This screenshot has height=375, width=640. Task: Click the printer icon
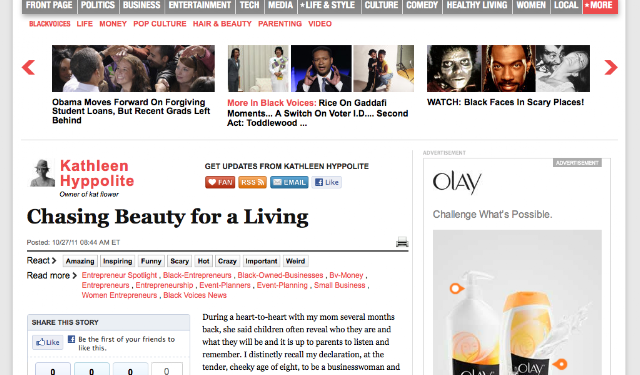pos(402,242)
